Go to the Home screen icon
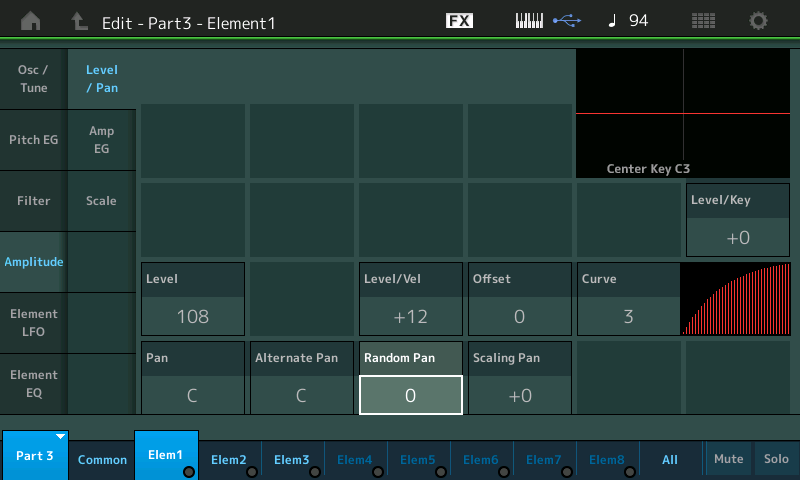 pyautogui.click(x=31, y=21)
